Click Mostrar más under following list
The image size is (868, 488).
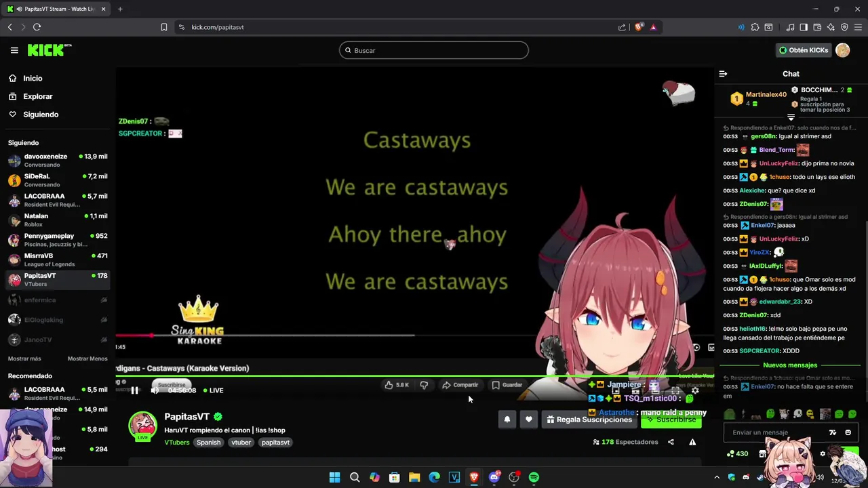click(x=24, y=359)
